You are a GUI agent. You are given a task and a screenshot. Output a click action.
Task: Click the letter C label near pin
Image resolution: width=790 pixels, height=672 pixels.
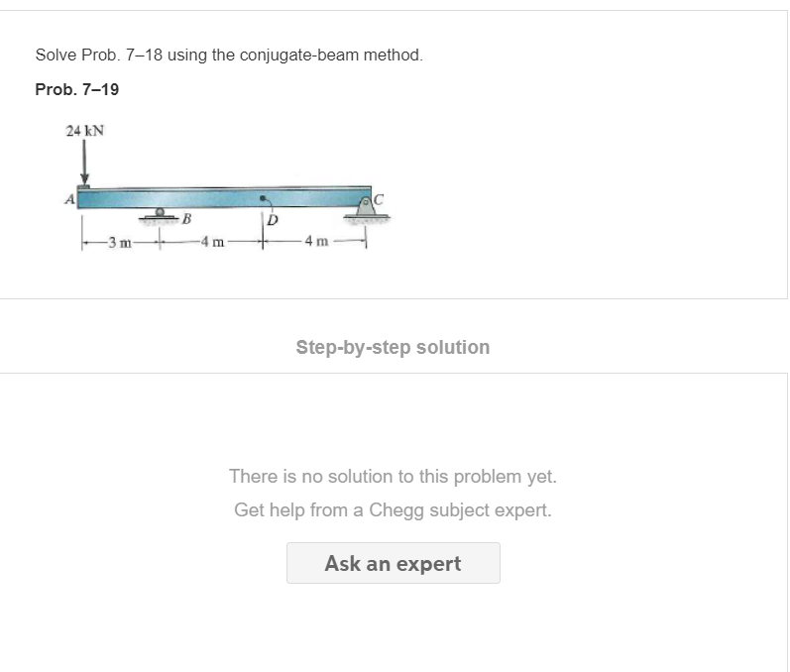(x=379, y=199)
